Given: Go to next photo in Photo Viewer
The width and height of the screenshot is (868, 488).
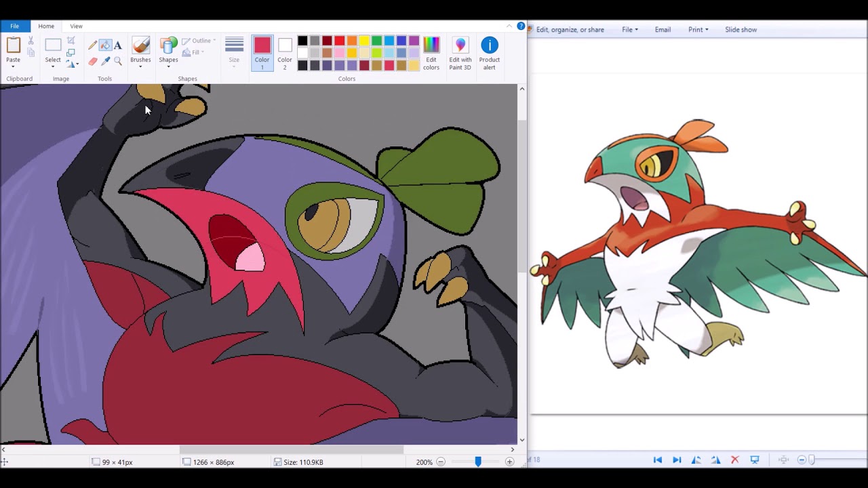Looking at the screenshot, I should point(677,460).
